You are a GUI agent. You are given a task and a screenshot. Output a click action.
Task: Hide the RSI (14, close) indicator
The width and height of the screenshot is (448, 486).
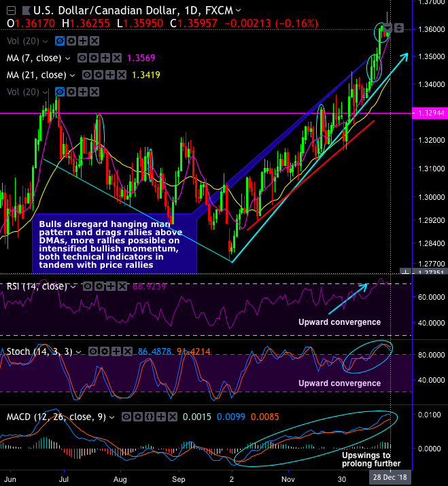(x=88, y=286)
